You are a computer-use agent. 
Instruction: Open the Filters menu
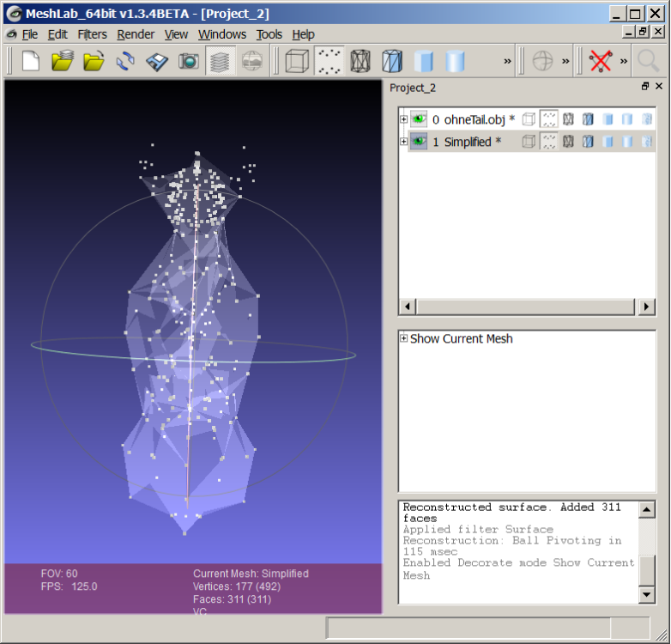[x=92, y=34]
